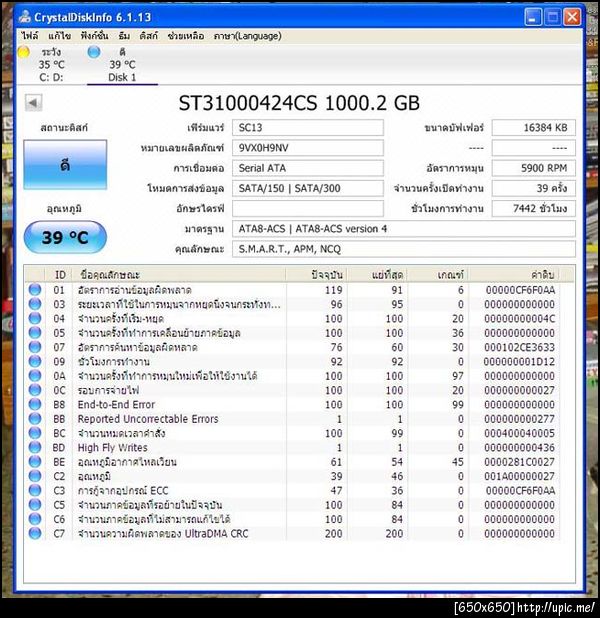Click the 39 °C temperature button

pos(65,237)
